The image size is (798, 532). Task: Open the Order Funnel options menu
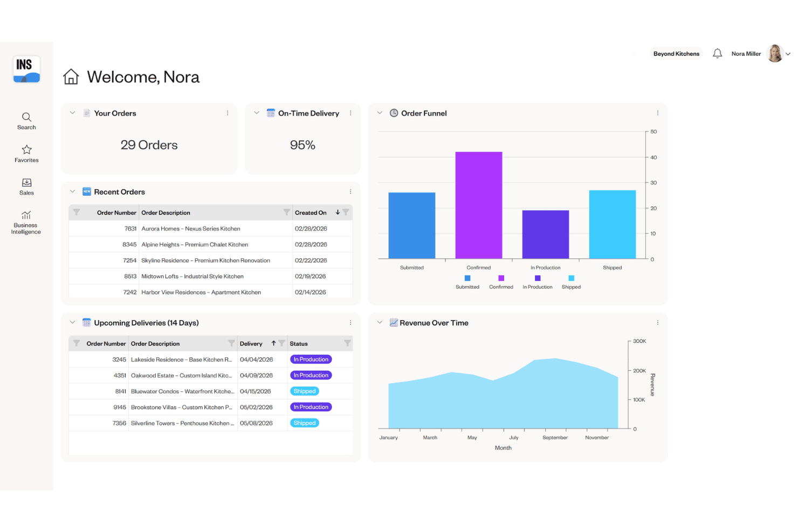658,113
